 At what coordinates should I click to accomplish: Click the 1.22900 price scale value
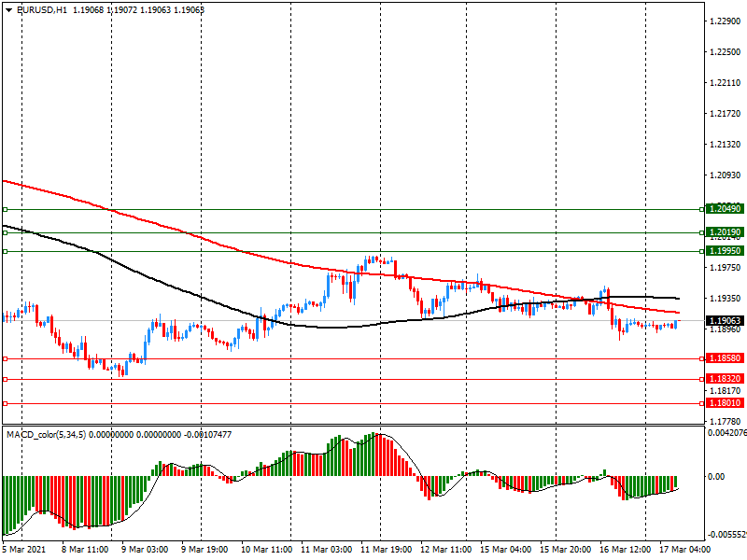(x=726, y=21)
